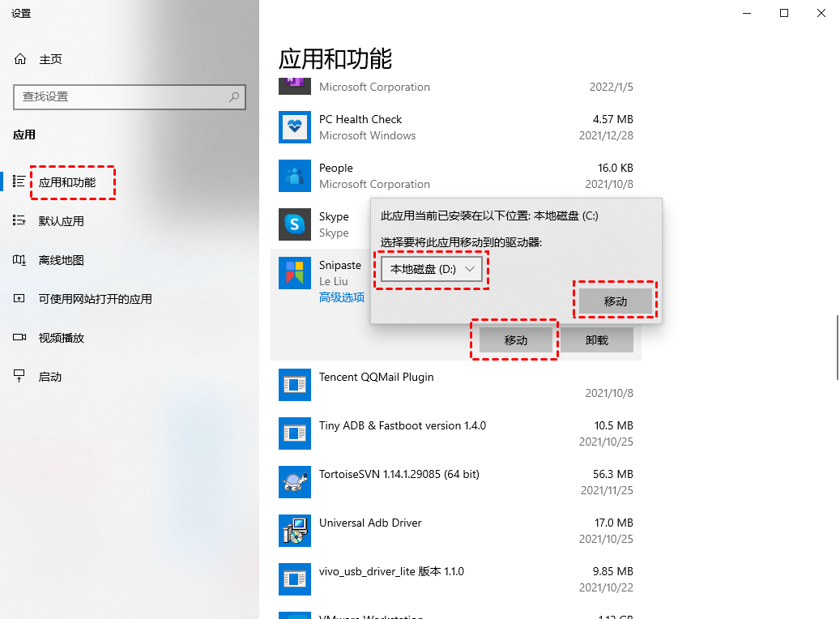Click the 2021/11/25 install date
840x619 pixels.
tap(607, 490)
